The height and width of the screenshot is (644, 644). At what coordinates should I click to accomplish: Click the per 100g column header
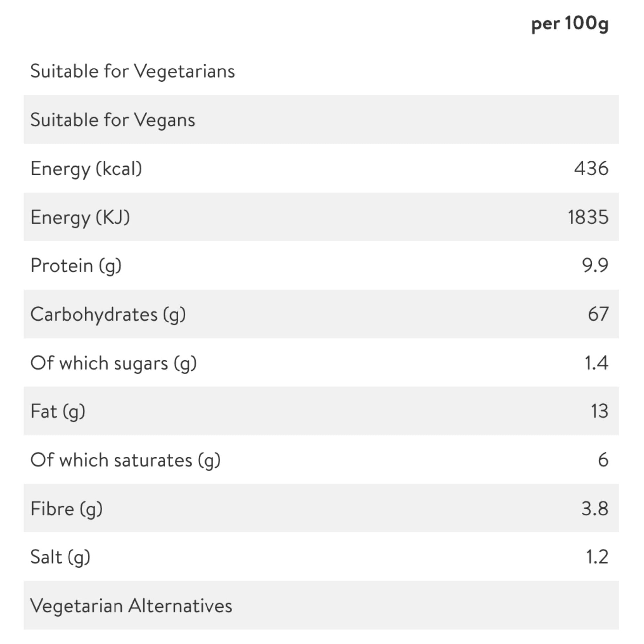click(x=570, y=24)
